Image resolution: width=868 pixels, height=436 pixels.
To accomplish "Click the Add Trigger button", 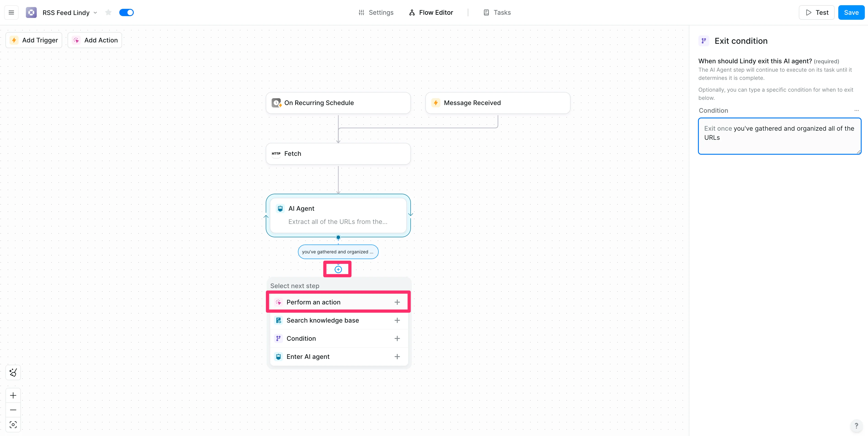I will click(34, 40).
